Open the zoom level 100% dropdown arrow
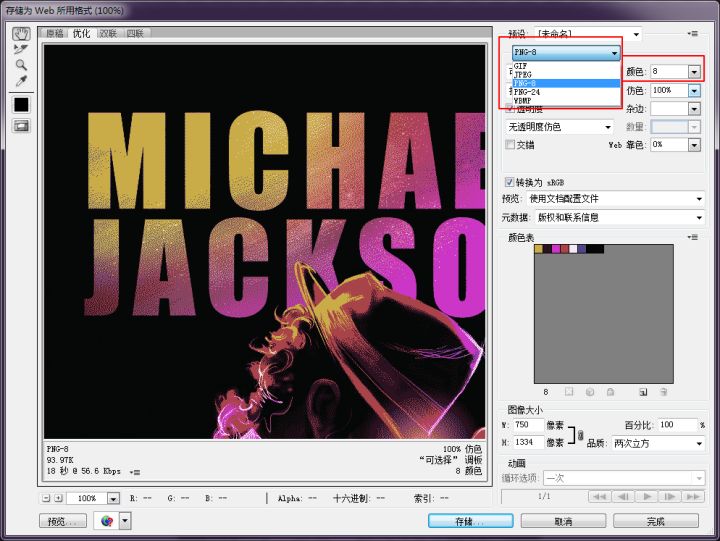720x541 pixels. [x=113, y=498]
